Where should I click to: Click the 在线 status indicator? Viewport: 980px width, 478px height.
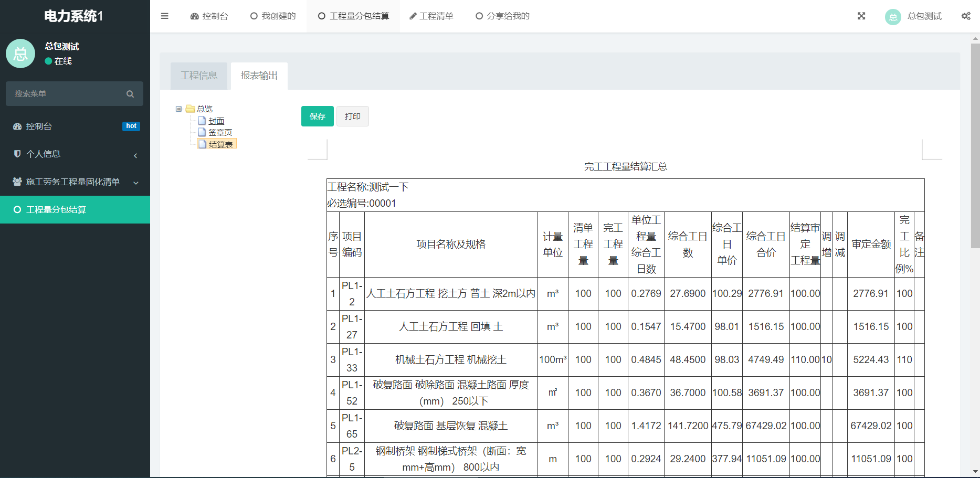(58, 61)
